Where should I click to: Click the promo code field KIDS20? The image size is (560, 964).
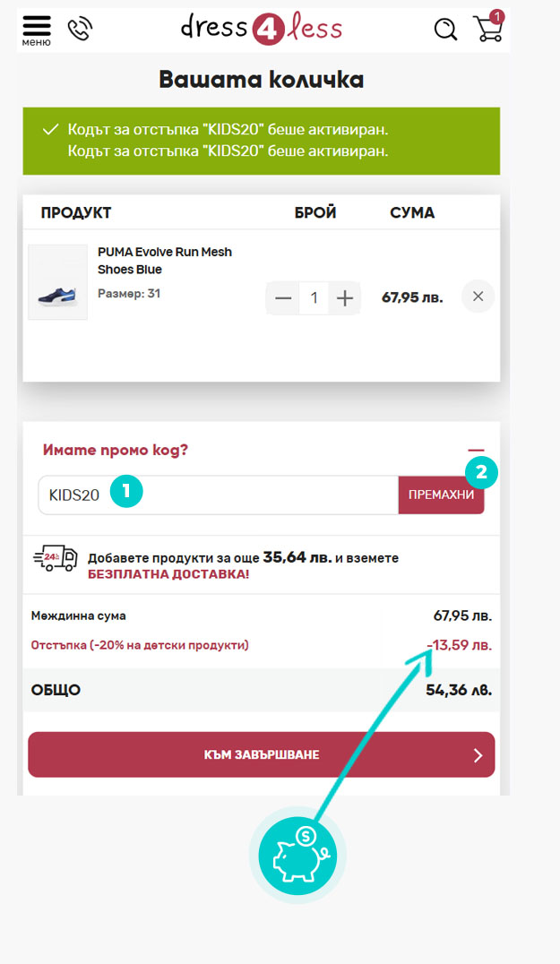click(219, 495)
